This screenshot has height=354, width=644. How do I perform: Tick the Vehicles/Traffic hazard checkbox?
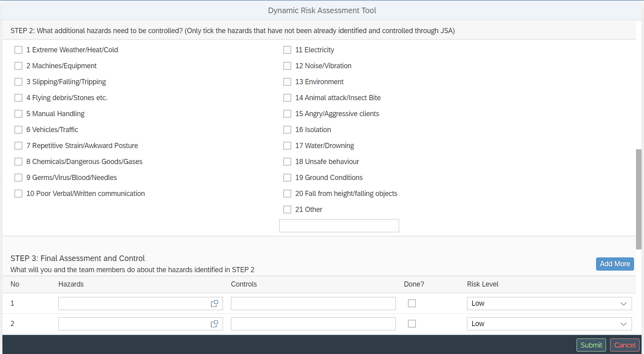point(18,130)
